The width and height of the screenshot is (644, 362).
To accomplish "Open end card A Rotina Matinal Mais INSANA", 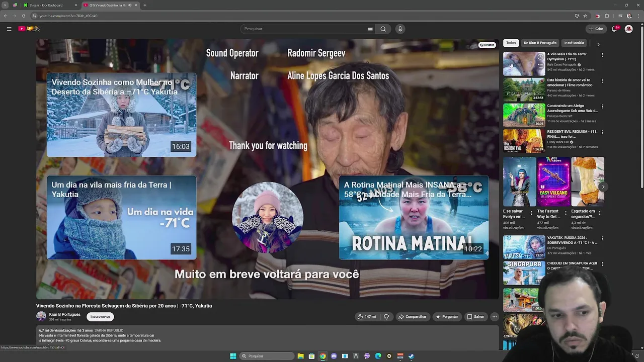I will (x=414, y=217).
